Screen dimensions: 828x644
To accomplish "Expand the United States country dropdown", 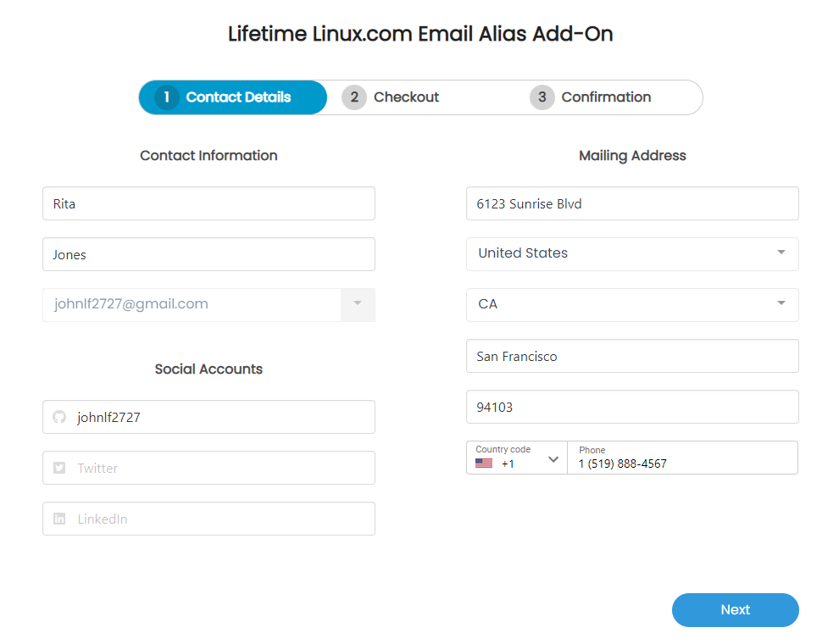I will pos(781,253).
